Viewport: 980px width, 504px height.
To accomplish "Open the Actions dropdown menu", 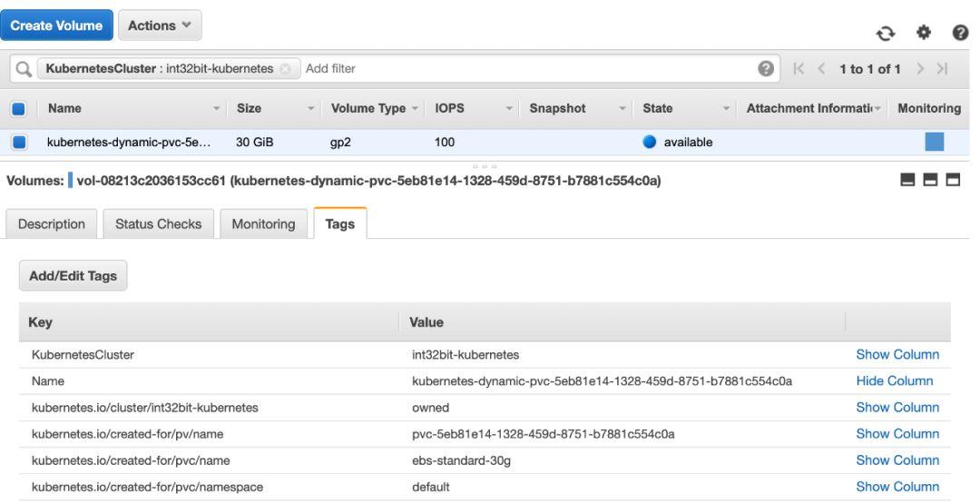I will tap(160, 25).
